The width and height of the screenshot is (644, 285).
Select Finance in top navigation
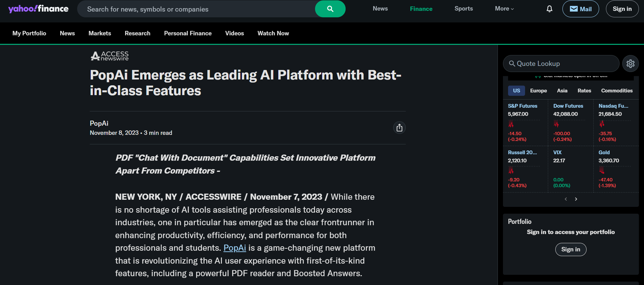(421, 9)
